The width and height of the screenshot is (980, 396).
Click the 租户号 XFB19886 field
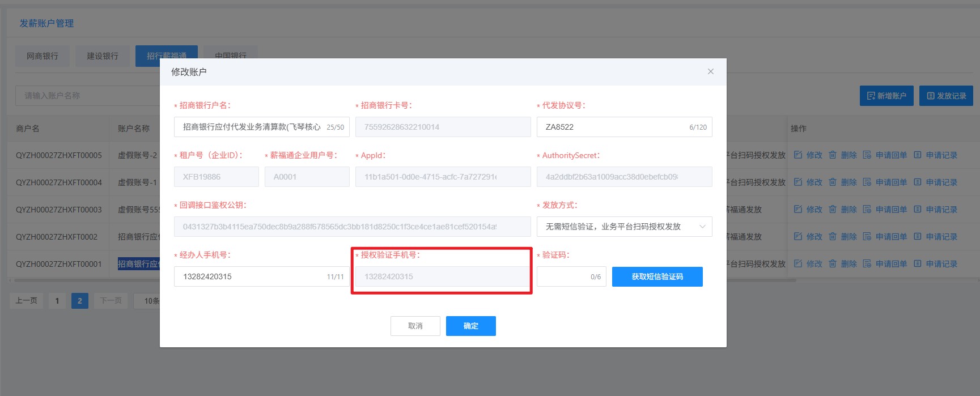(217, 177)
